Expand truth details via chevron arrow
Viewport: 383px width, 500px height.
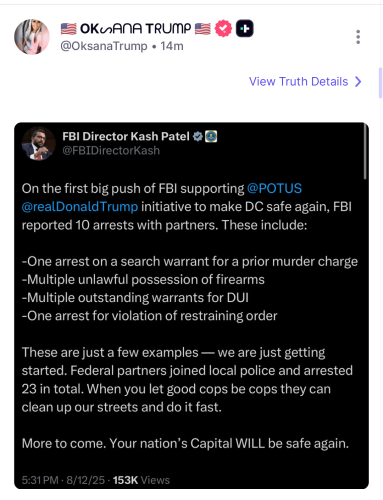point(358,82)
